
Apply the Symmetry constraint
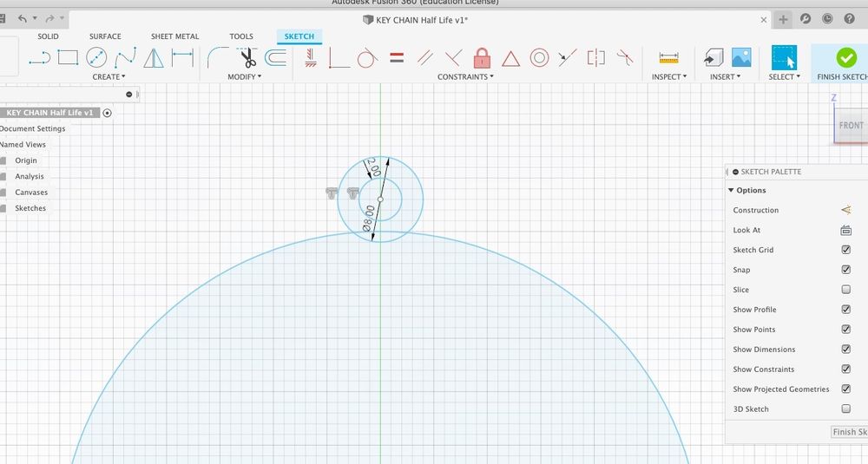coord(596,57)
